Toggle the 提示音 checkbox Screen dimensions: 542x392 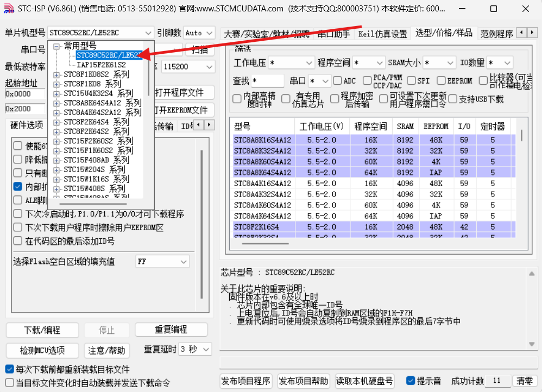coord(411,381)
